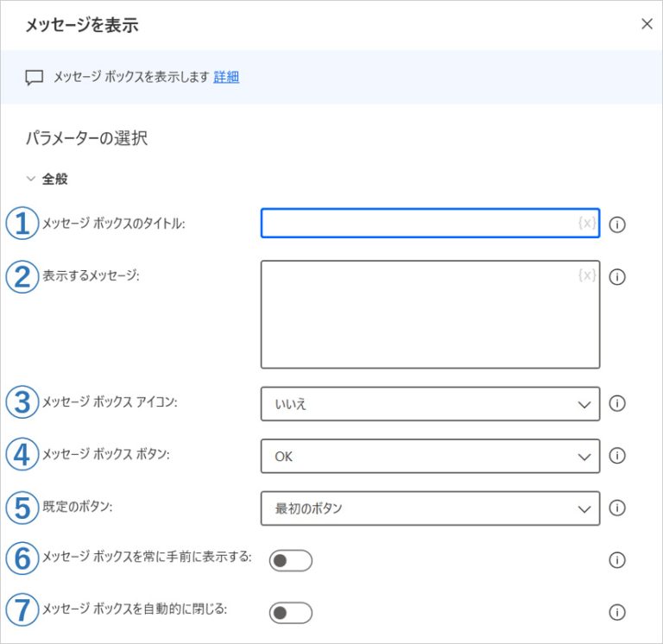Expand the 既定のボタン dropdown showing 最初のボタン
Screen dimensions: 663x644
click(430, 508)
